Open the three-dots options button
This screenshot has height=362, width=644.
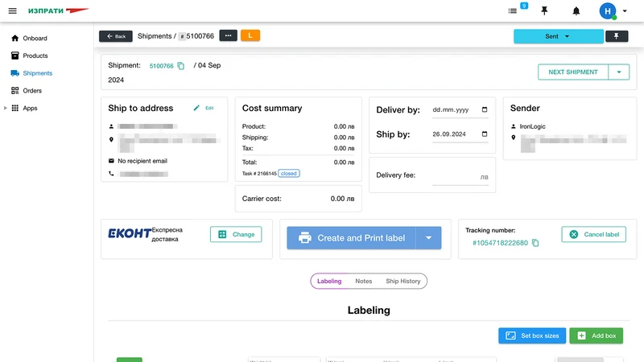(228, 35)
